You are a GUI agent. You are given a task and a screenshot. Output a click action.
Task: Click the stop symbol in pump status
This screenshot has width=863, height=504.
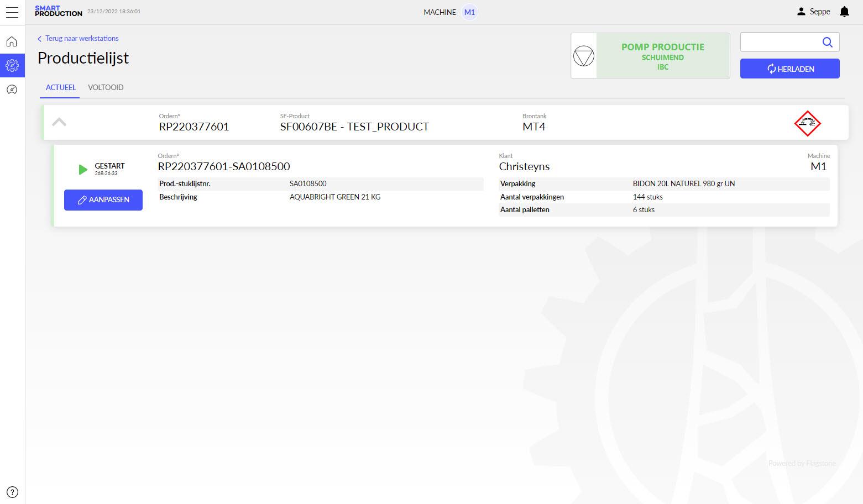(584, 56)
